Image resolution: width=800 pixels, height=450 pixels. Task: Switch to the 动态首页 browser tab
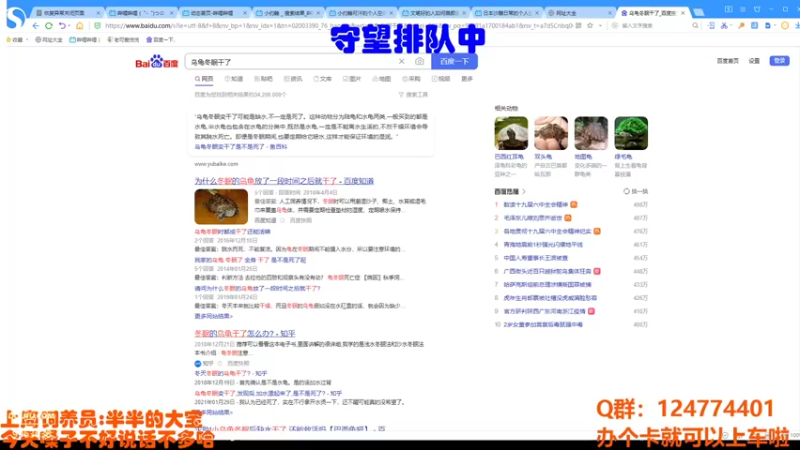214,13
